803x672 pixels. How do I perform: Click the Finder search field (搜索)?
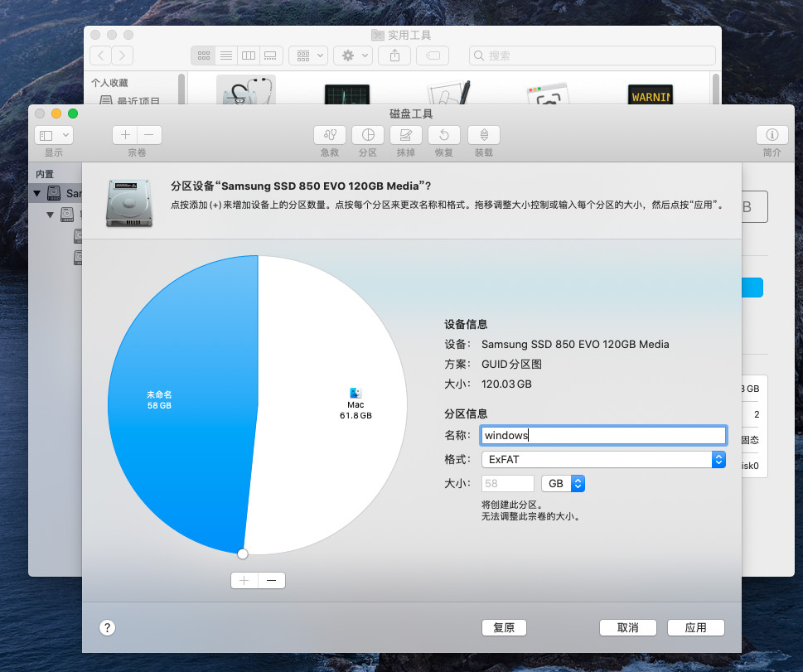click(x=592, y=56)
